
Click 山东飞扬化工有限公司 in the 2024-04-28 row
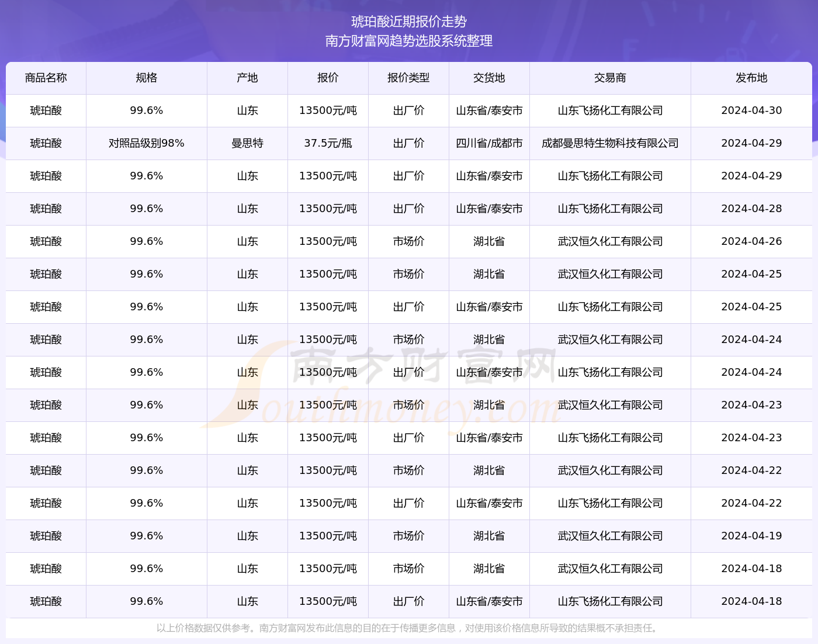(610, 209)
